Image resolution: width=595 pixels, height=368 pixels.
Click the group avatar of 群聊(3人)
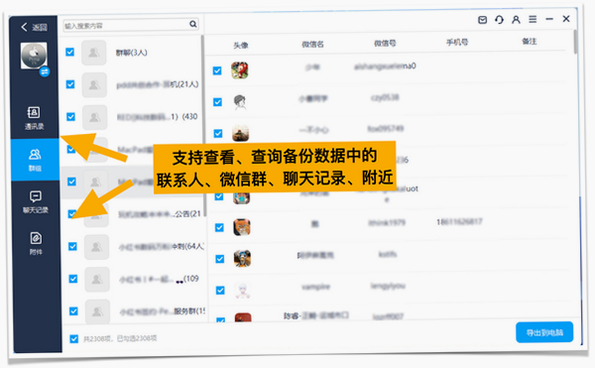[93, 52]
